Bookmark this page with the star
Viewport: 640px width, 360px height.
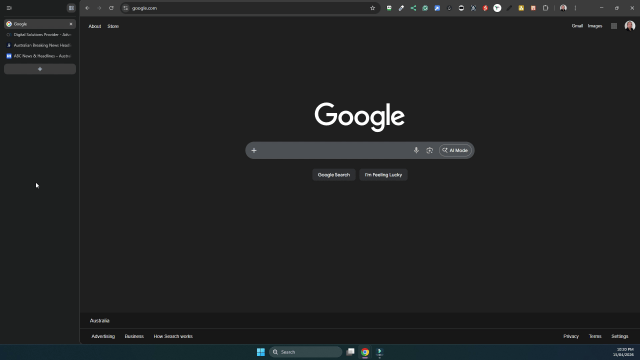click(x=372, y=8)
